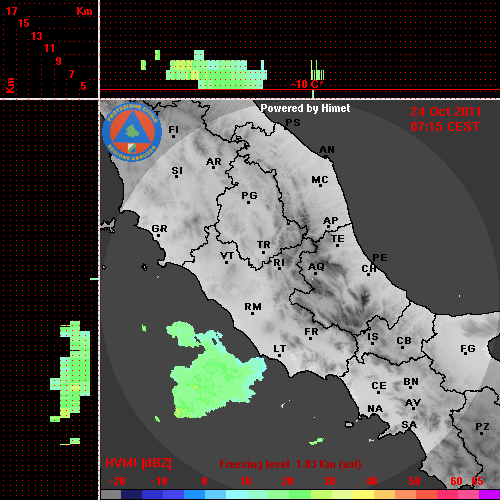The height and width of the screenshot is (500, 500).
Task: Select the VT city label
Action: pyautogui.click(x=227, y=256)
